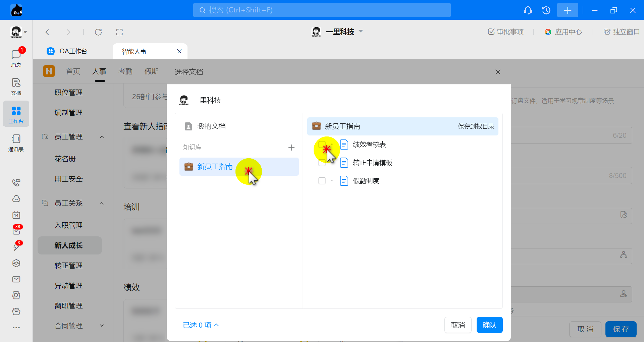
Task: Check the 假勤制度 document checkbox
Action: pyautogui.click(x=322, y=181)
